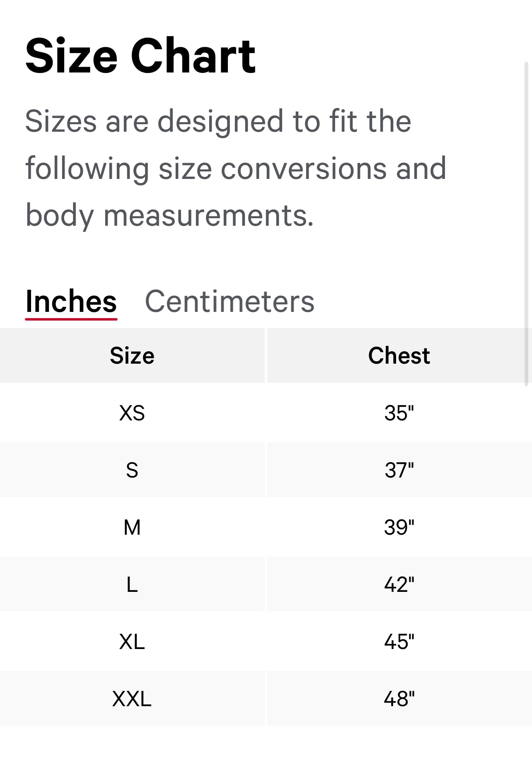Image resolution: width=532 pixels, height=765 pixels.
Task: Select the S size row
Action: [131, 470]
